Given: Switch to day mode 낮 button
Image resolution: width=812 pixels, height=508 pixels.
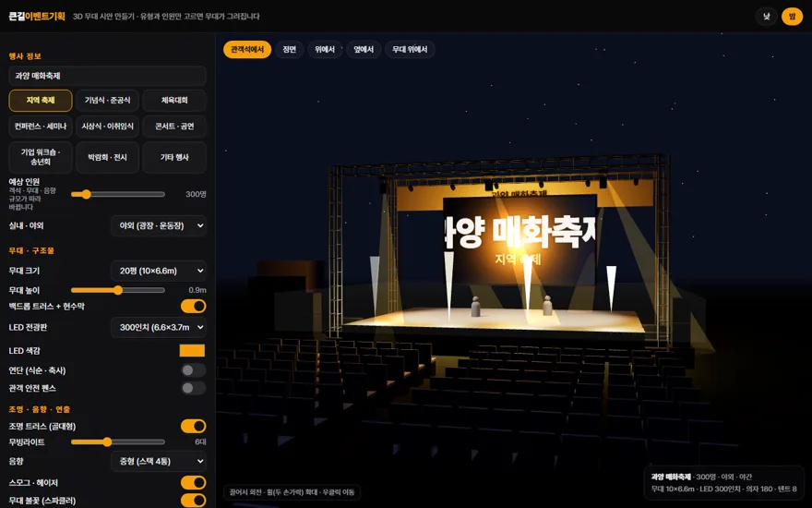Looking at the screenshot, I should point(767,17).
